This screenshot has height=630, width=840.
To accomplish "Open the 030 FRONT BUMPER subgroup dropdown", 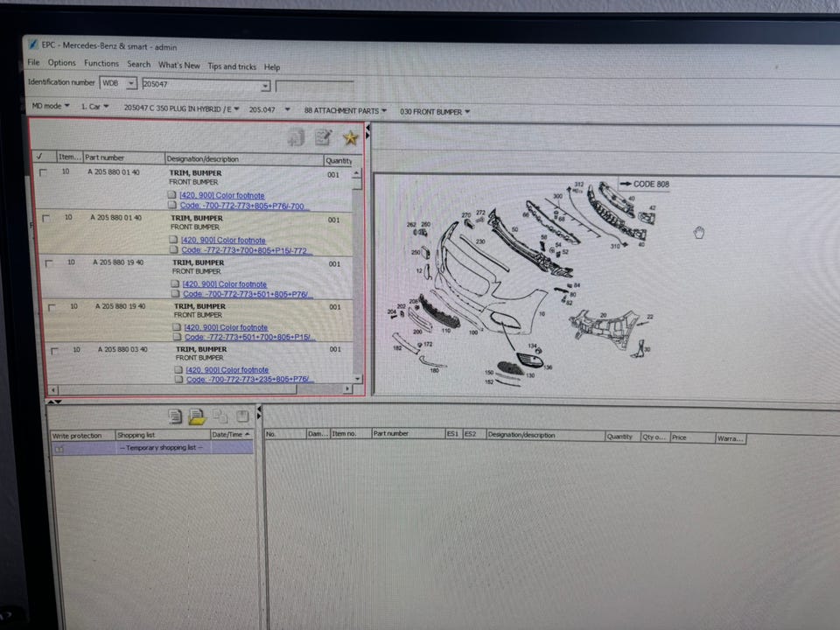I will tap(435, 112).
